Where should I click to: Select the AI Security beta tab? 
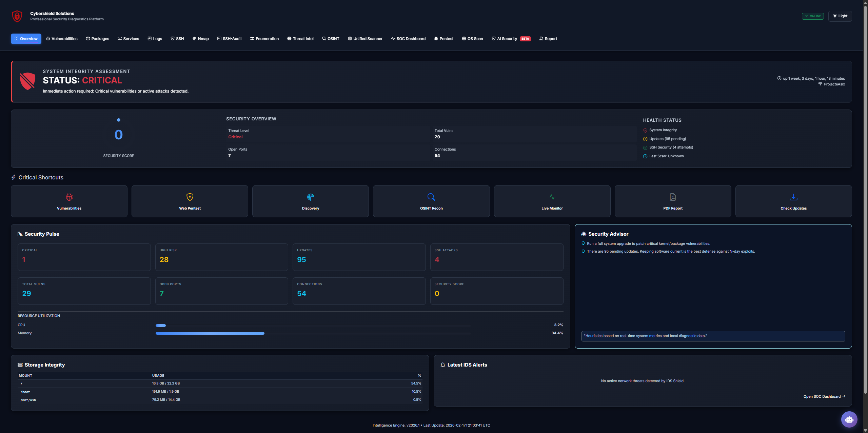point(511,39)
